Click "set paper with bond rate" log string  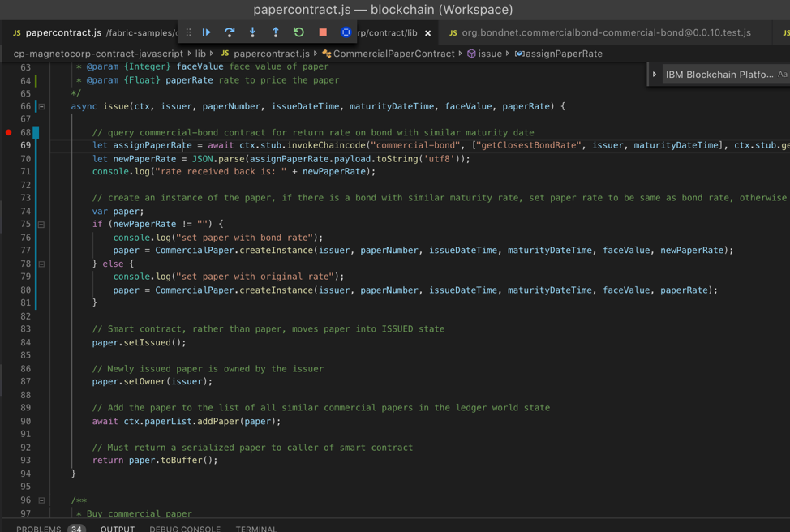[x=245, y=238]
